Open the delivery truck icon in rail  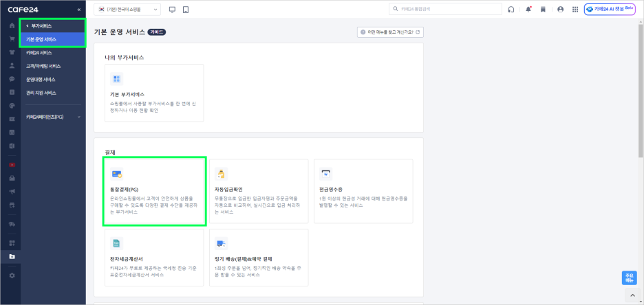[x=12, y=224]
